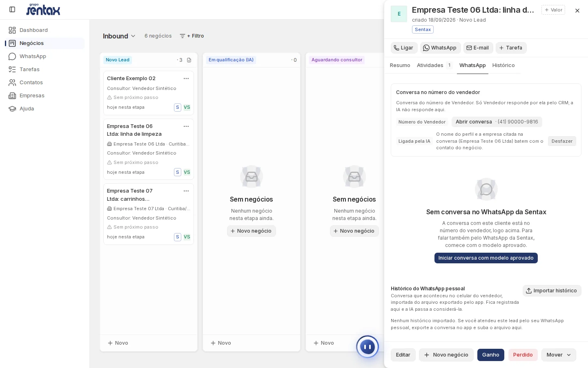Add a Tarefa from the panel
The image size is (588, 368).
[511, 48]
